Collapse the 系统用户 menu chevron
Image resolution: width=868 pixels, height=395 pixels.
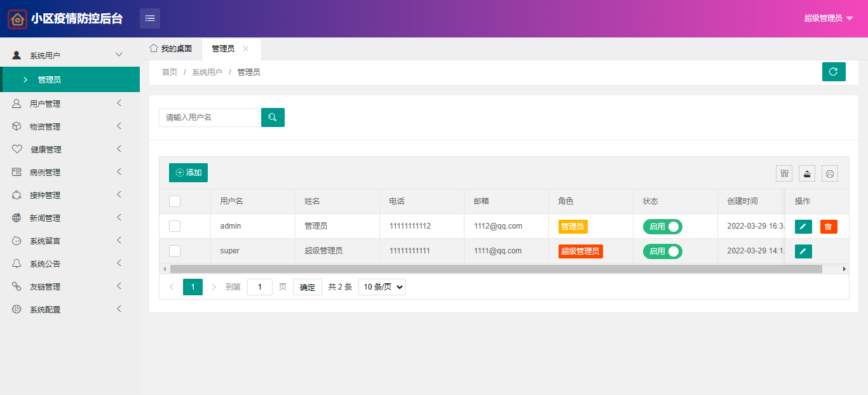pyautogui.click(x=119, y=55)
